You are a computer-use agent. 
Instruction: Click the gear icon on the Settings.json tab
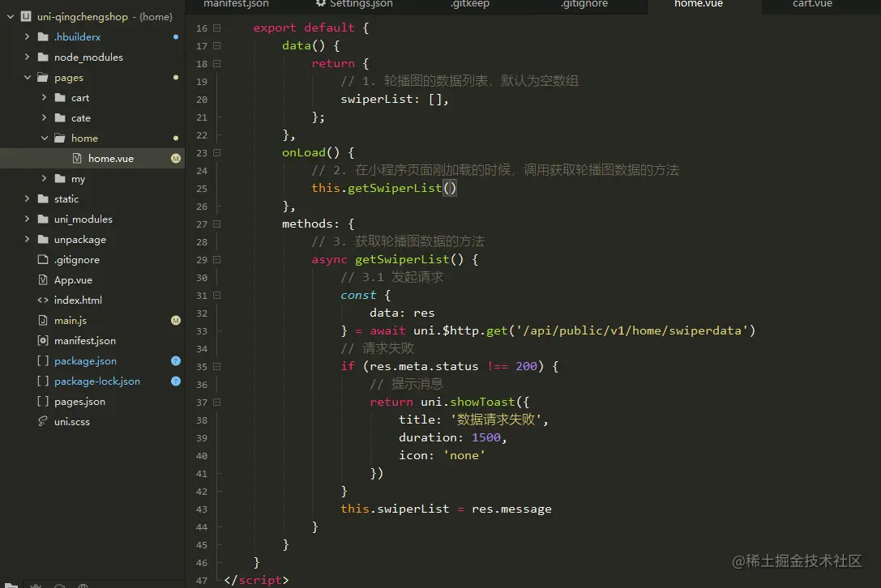(x=321, y=3)
